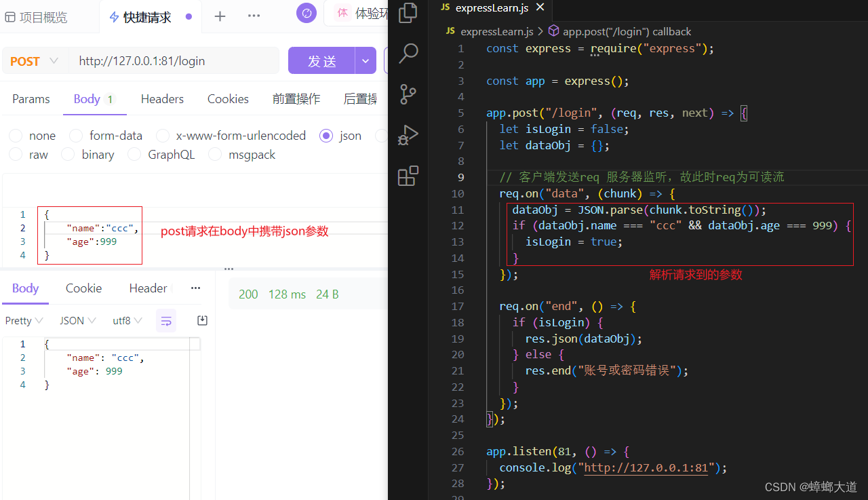Follow the http://127.0.0.1:81 link in the code
This screenshot has width=868, height=500.
[x=646, y=467]
